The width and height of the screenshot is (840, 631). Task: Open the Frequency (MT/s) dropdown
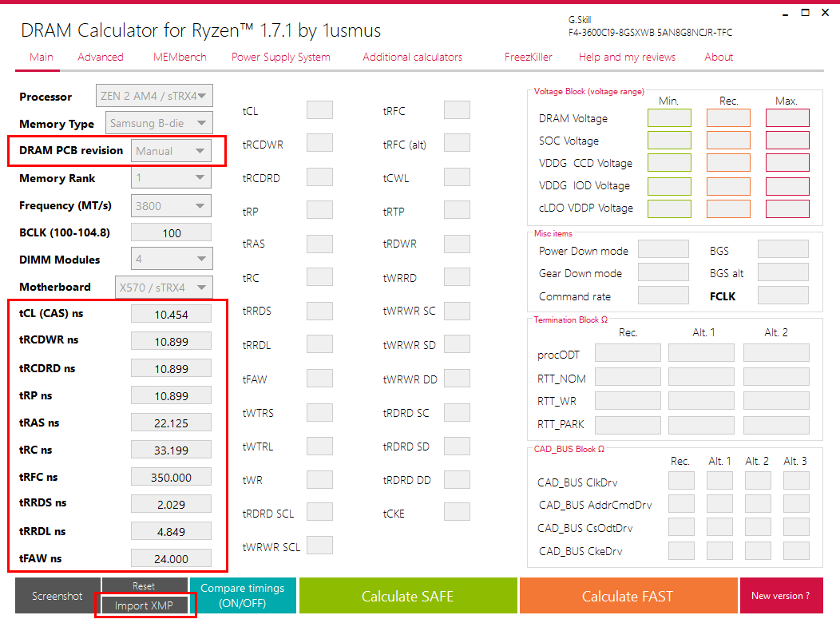pos(170,205)
